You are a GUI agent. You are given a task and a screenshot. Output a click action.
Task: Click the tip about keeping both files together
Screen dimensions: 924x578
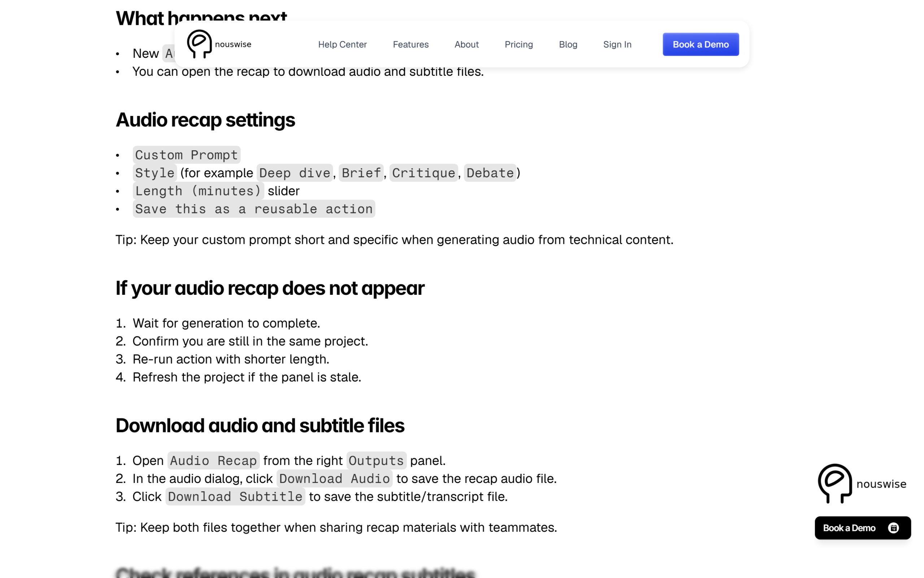pyautogui.click(x=336, y=527)
